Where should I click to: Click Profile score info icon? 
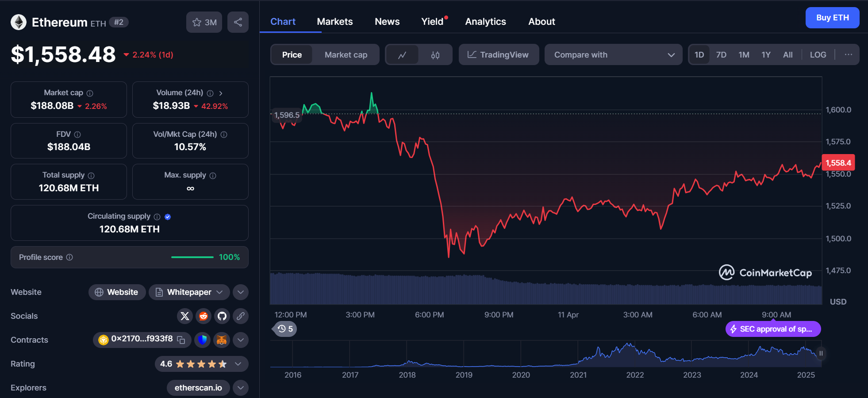69,257
